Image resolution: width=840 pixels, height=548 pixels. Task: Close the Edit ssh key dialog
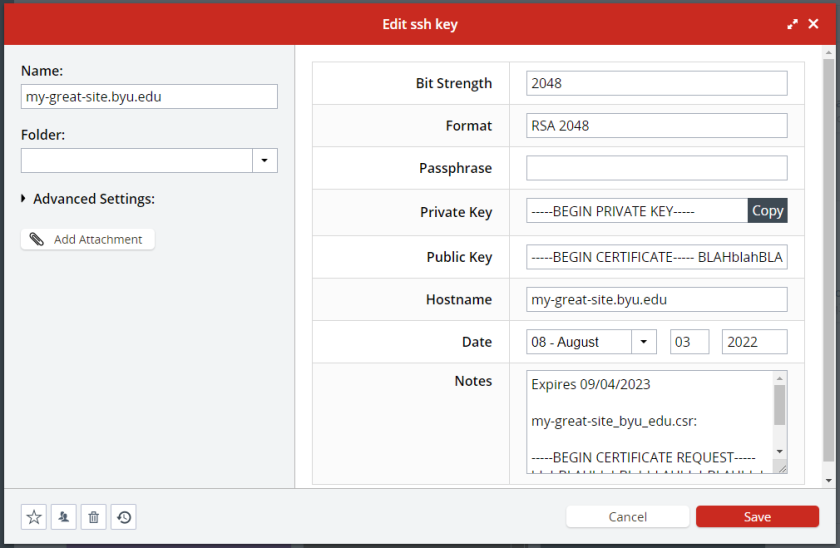coord(814,24)
